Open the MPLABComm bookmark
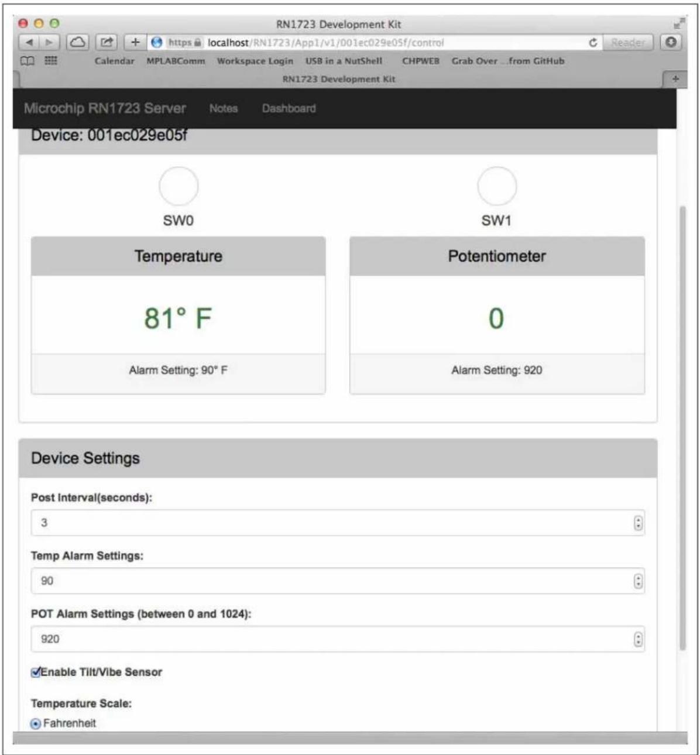The image size is (700, 755). pos(176,61)
